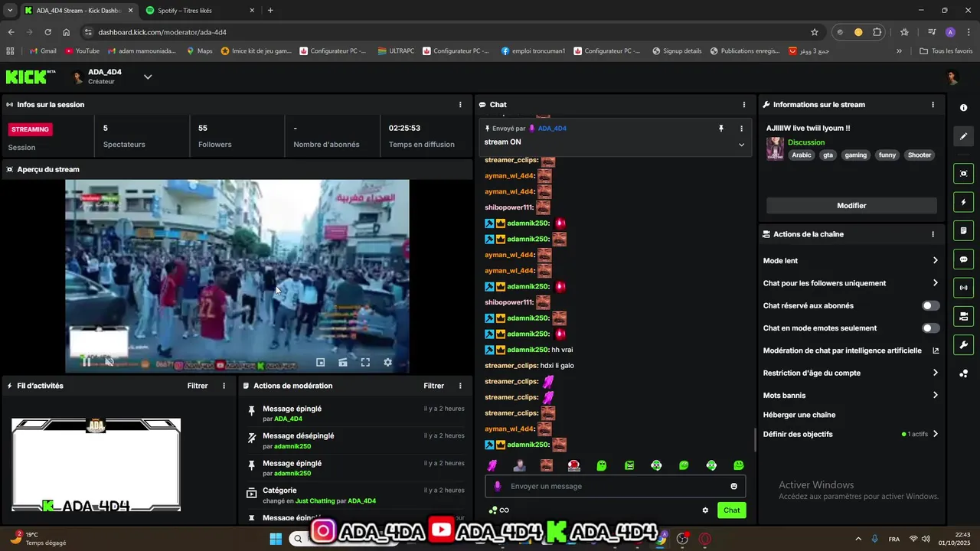Select the ADA_4D4 Stream Kick Dashboard tab
980x551 pixels.
pos(78,11)
